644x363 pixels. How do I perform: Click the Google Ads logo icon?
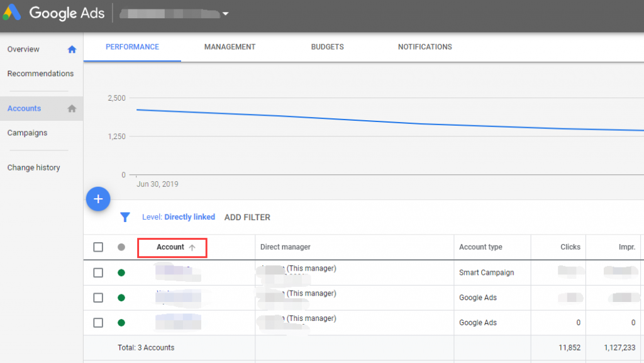(x=11, y=13)
